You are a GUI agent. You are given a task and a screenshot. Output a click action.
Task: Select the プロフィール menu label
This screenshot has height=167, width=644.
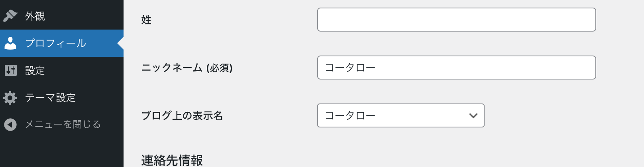55,43
